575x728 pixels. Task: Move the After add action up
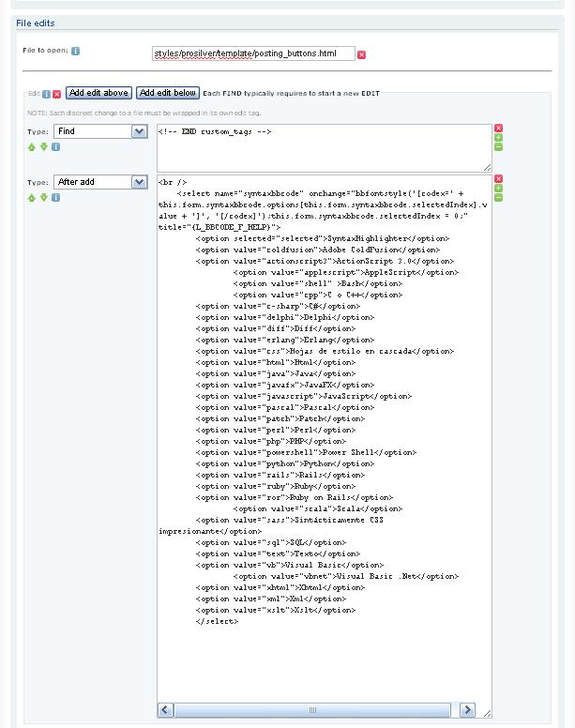(31, 197)
